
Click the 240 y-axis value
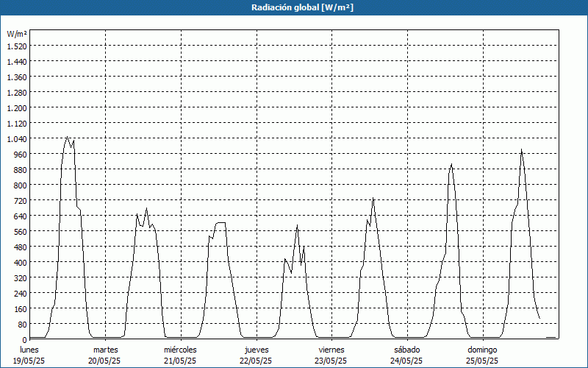21,293
